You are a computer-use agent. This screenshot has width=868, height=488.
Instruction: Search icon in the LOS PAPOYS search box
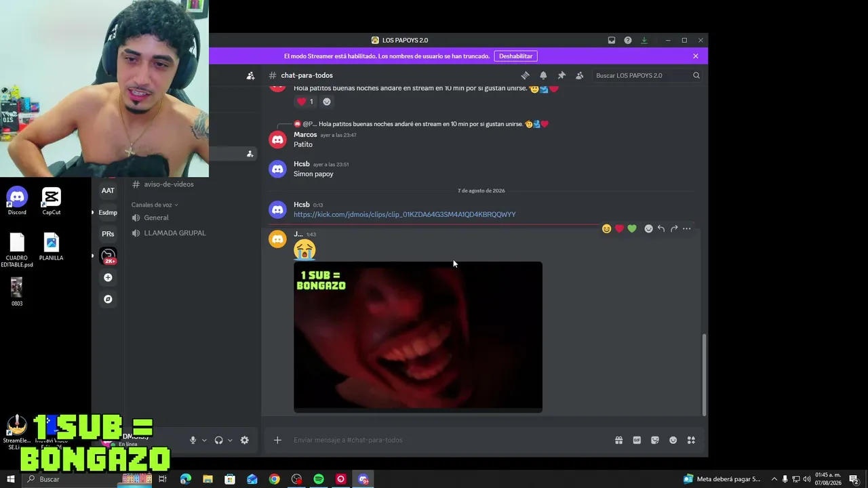click(x=696, y=75)
